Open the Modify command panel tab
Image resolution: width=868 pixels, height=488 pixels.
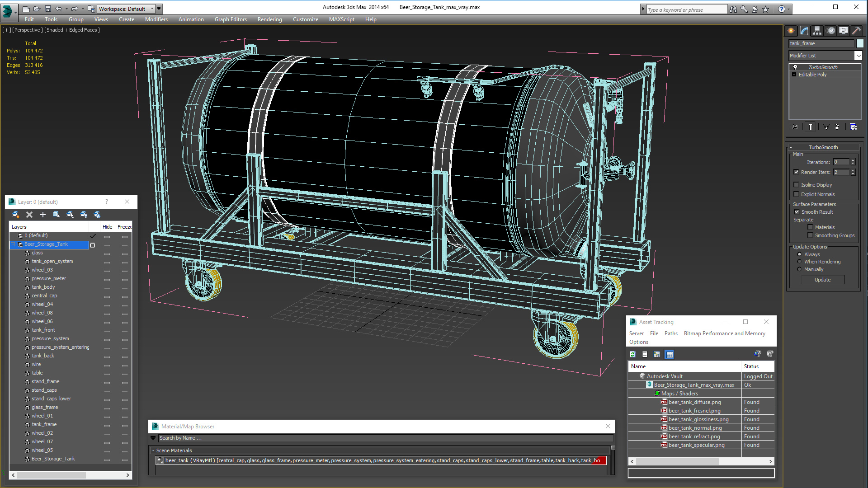click(x=804, y=31)
